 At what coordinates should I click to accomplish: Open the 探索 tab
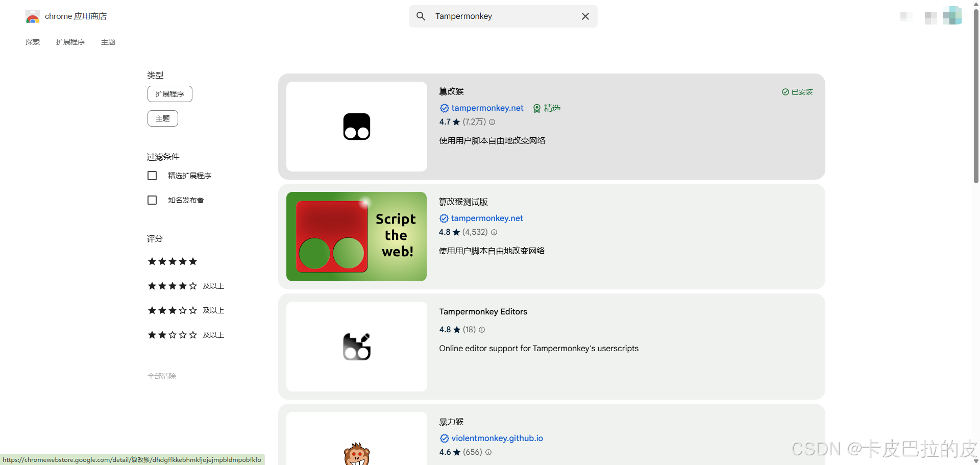(x=33, y=42)
